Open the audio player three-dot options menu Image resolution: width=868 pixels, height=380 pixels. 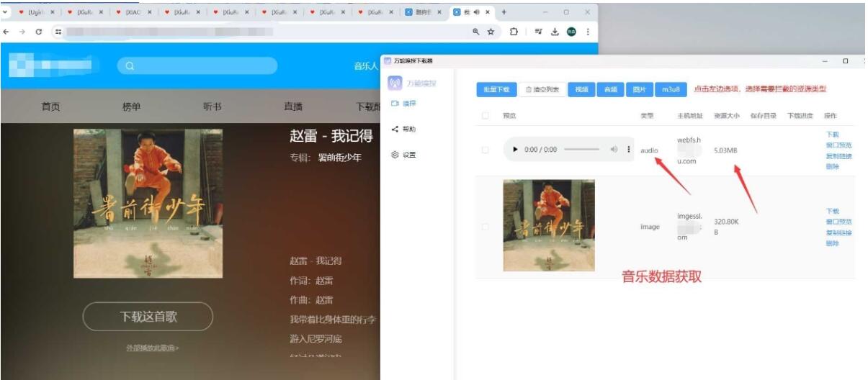coord(629,150)
